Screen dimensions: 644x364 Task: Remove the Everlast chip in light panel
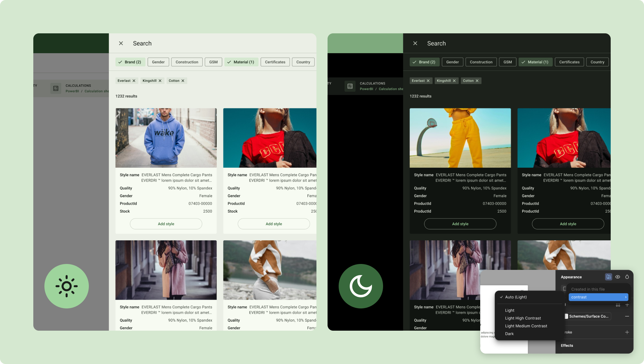(x=134, y=81)
